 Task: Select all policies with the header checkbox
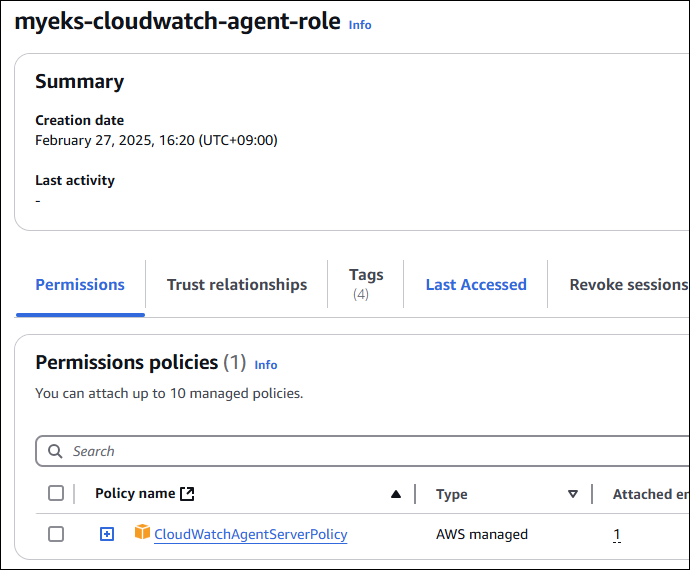[x=56, y=493]
